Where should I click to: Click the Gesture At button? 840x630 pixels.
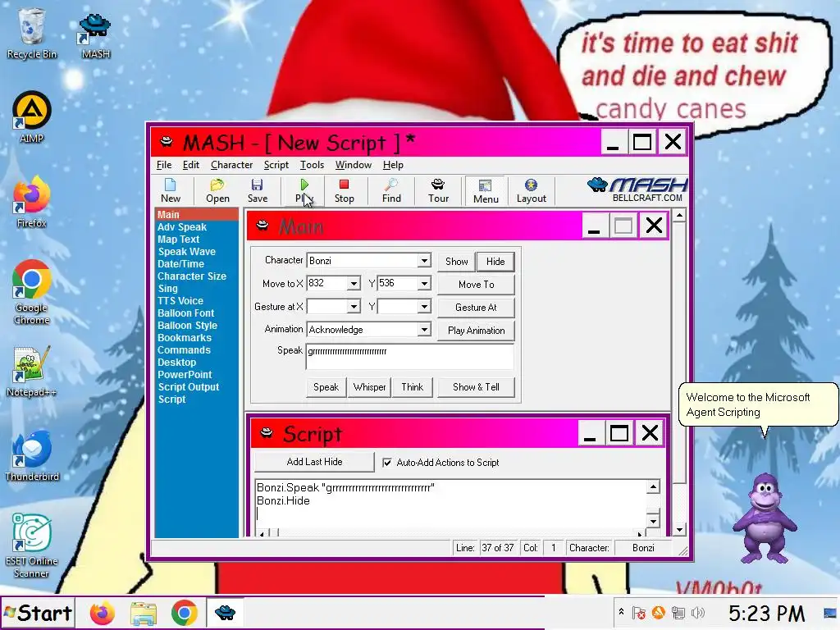(x=477, y=308)
